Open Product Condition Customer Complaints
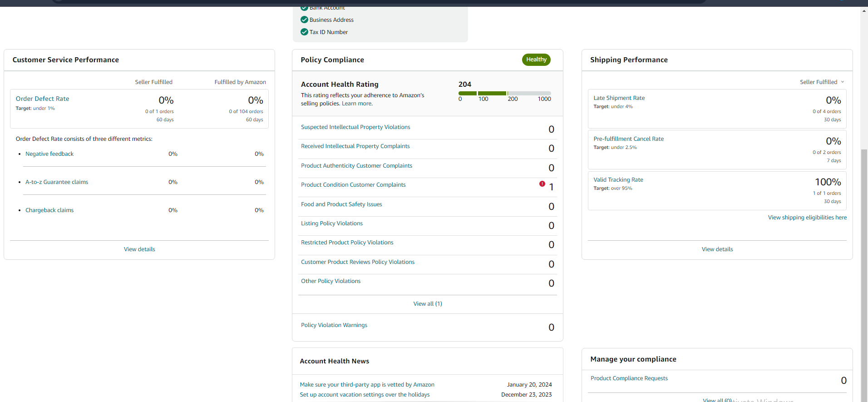The width and height of the screenshot is (868, 402). (353, 185)
